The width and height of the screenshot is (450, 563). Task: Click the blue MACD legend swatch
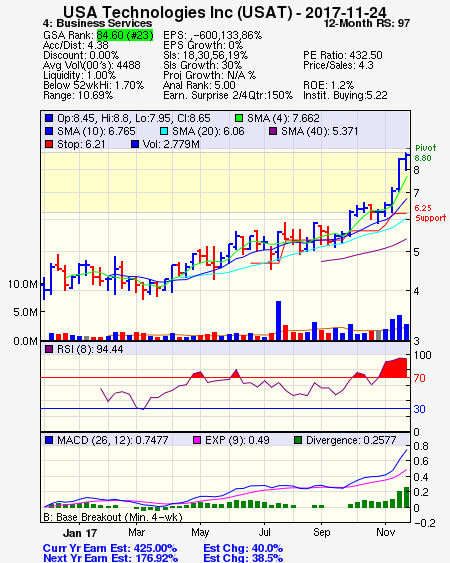coord(49,440)
